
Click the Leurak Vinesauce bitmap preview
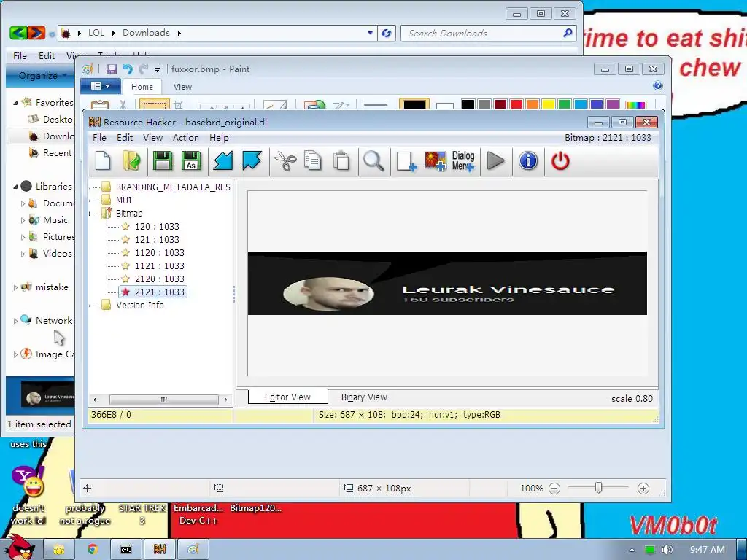click(447, 284)
